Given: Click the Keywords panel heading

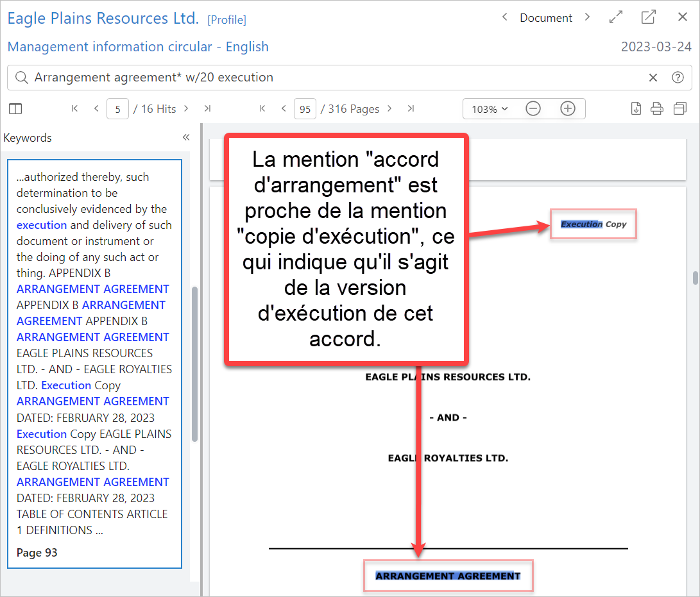Looking at the screenshot, I should point(28,138).
